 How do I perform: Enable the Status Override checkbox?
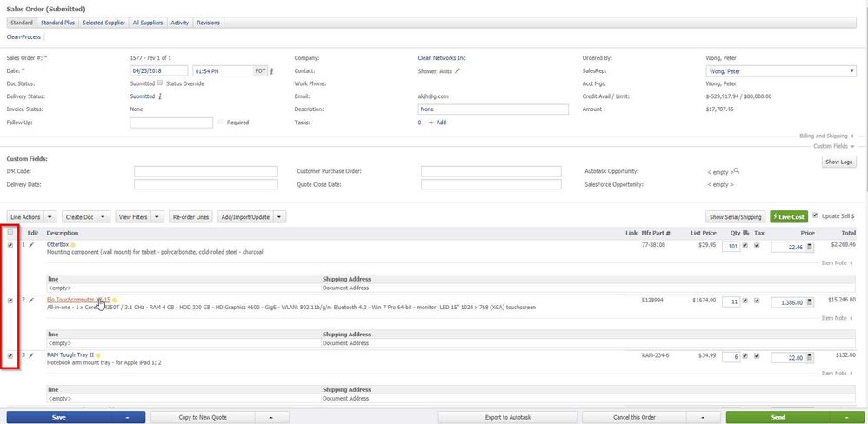(x=160, y=83)
